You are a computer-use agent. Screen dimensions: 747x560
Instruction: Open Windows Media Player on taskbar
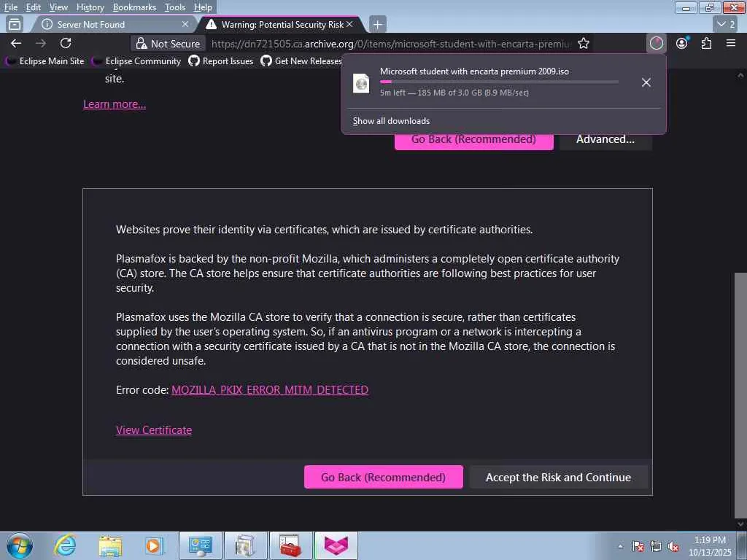click(x=154, y=545)
